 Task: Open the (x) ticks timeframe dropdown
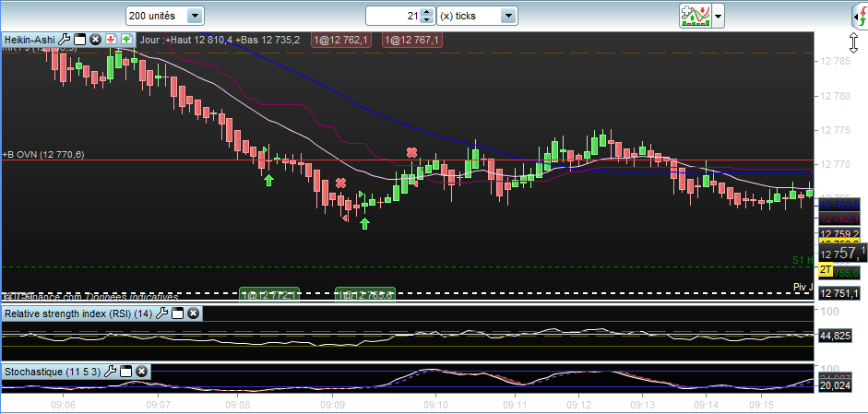pyautogui.click(x=508, y=16)
